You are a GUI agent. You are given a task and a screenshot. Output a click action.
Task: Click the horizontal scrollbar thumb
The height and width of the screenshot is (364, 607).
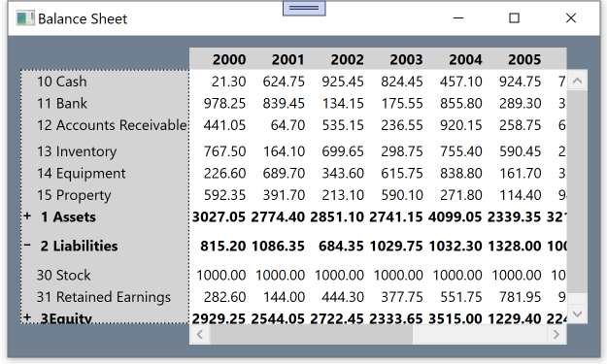pos(312,334)
